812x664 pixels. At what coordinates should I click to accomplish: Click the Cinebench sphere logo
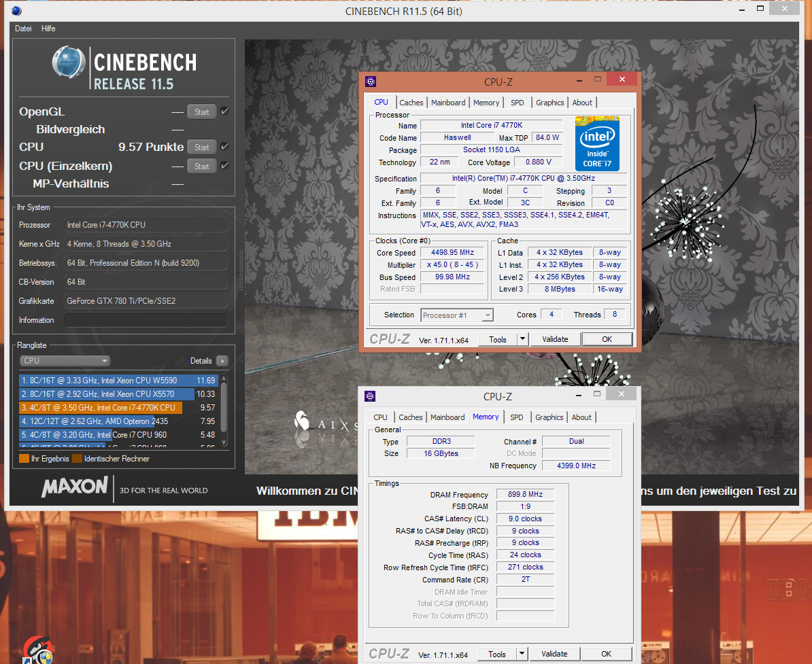[x=69, y=62]
